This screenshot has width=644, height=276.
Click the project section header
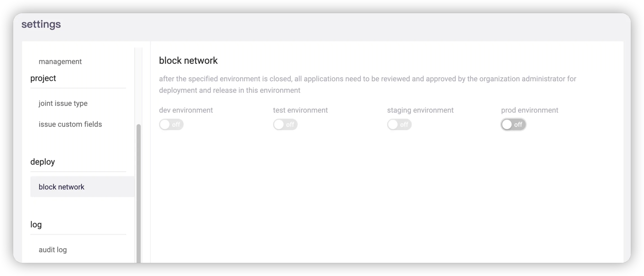pyautogui.click(x=43, y=78)
